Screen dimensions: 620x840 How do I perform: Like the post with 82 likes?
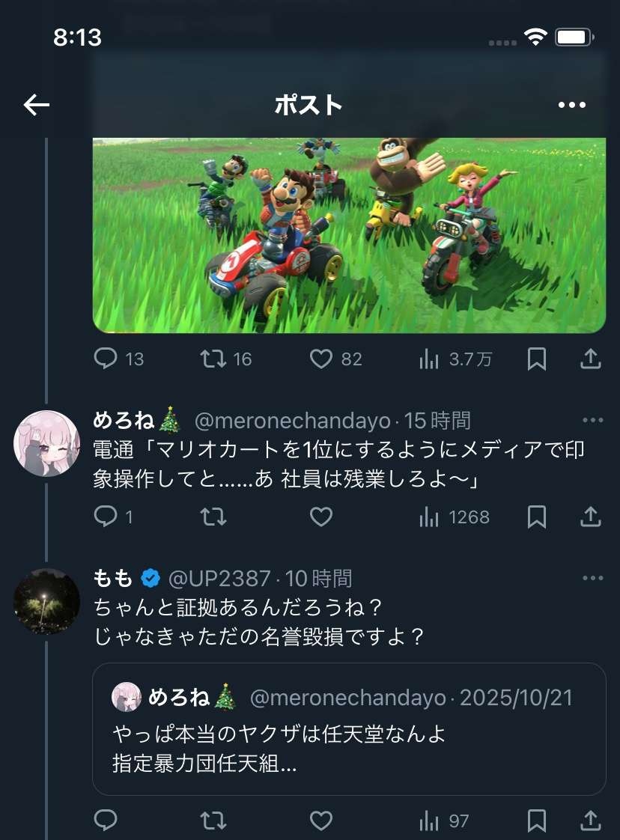click(336, 359)
